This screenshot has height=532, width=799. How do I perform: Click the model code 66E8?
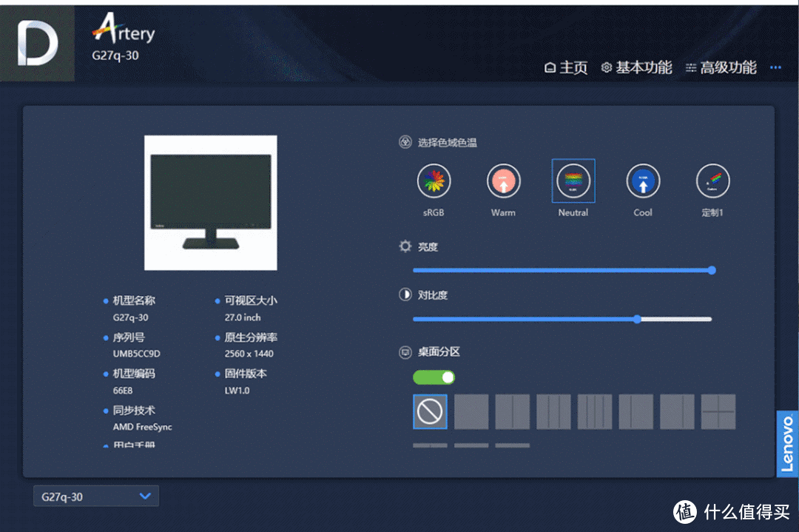[123, 391]
